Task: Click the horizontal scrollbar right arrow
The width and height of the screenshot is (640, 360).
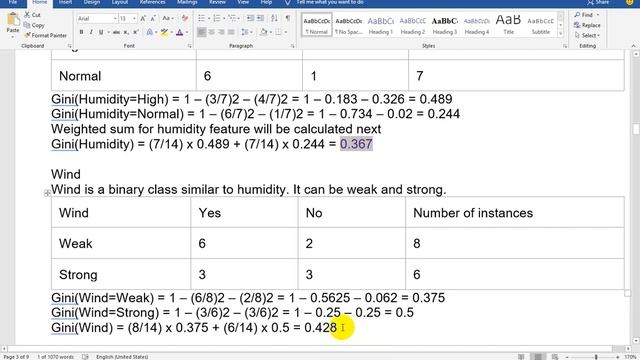Action: [x=629, y=349]
